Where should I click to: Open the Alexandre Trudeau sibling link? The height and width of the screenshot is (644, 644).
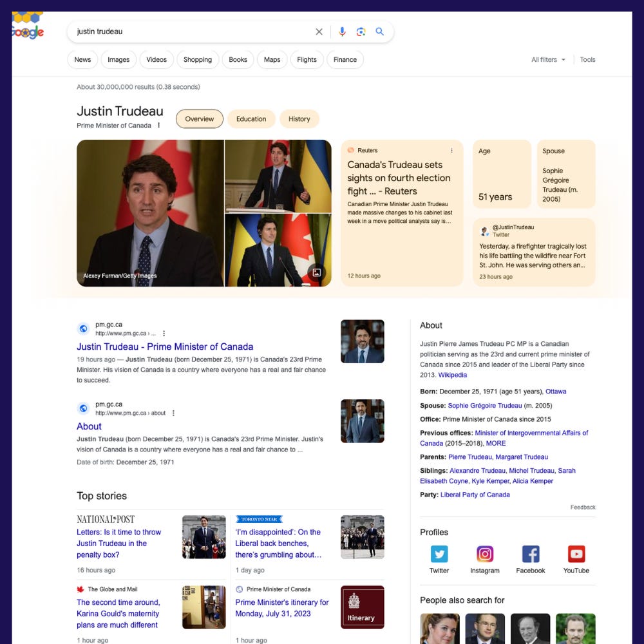(x=477, y=471)
